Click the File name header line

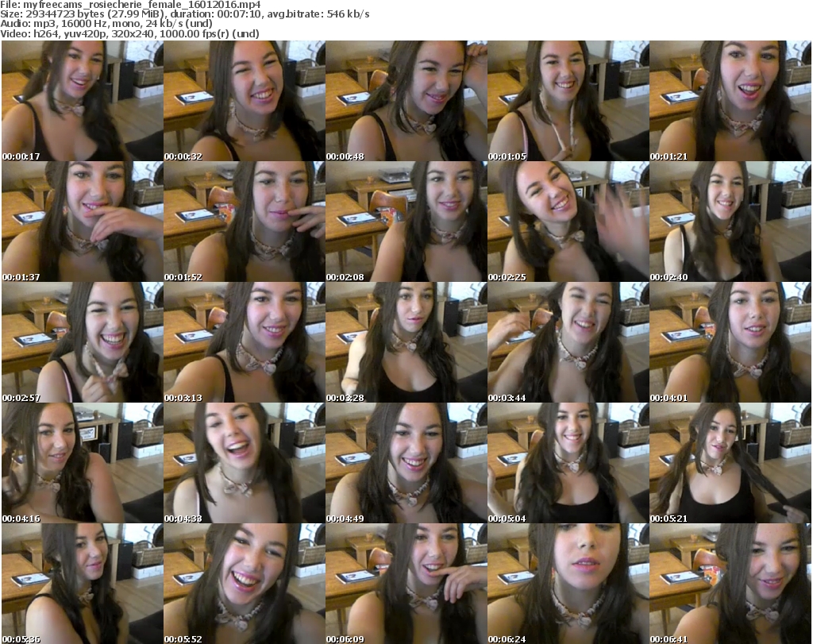(130, 5)
